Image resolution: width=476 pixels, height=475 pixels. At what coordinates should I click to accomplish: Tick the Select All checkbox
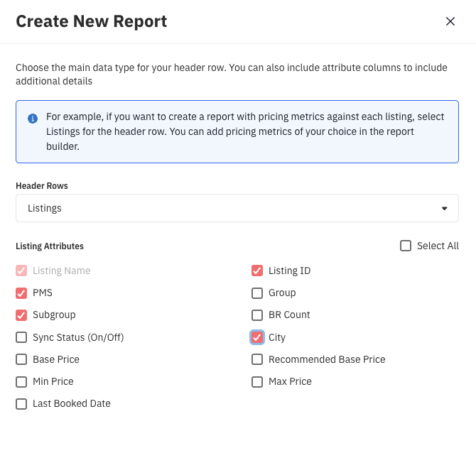pos(406,246)
